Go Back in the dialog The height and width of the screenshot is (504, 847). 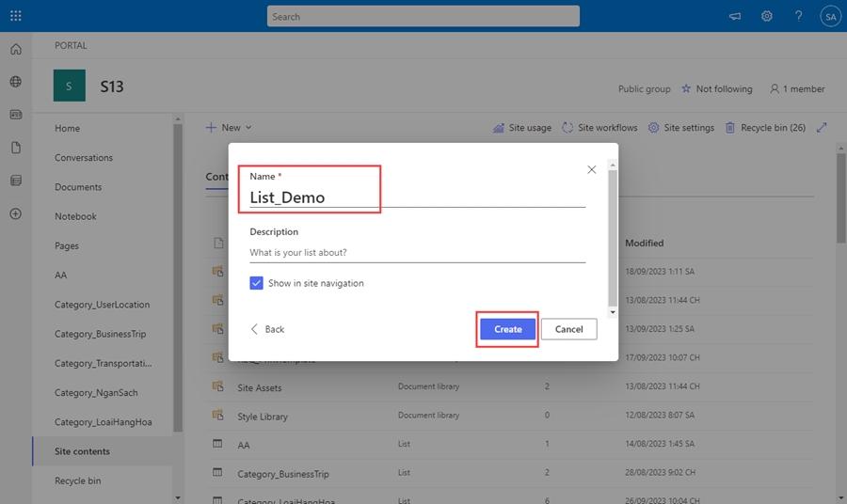267,329
